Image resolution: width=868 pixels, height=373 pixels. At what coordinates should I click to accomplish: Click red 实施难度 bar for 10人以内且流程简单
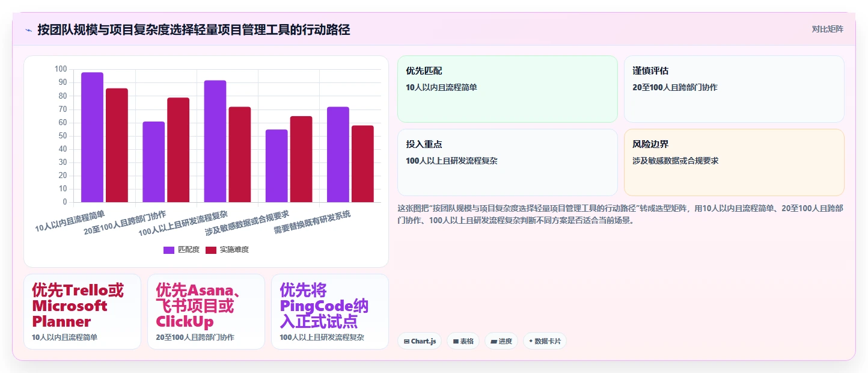click(x=117, y=145)
